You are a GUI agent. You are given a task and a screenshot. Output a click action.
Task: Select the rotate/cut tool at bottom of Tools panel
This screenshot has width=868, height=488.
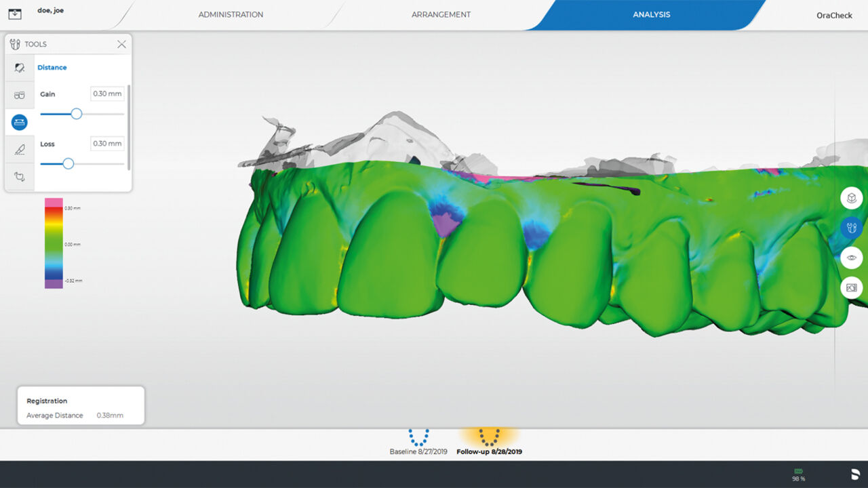tap(19, 176)
